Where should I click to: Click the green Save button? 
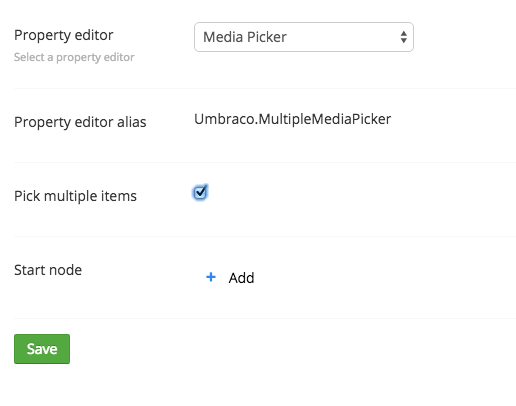click(x=42, y=349)
